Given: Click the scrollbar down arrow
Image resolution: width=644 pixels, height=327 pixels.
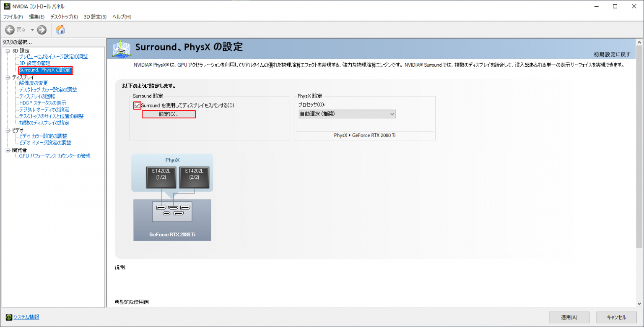Looking at the screenshot, I should 640,303.
